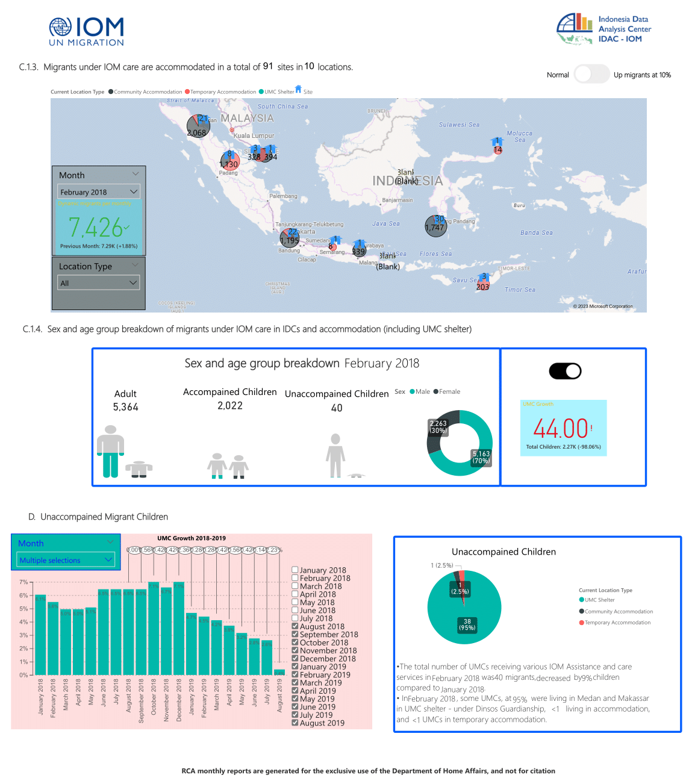Select the Male legend marker

[x=413, y=391]
